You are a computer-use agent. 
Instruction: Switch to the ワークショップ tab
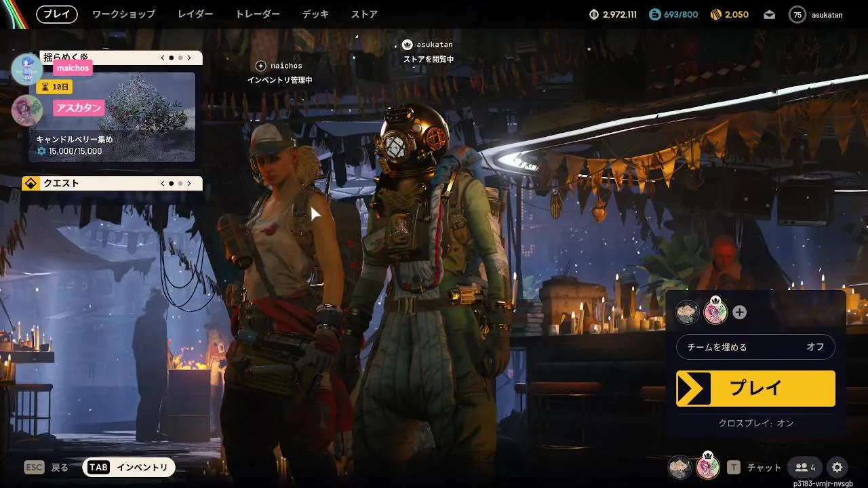coord(123,14)
